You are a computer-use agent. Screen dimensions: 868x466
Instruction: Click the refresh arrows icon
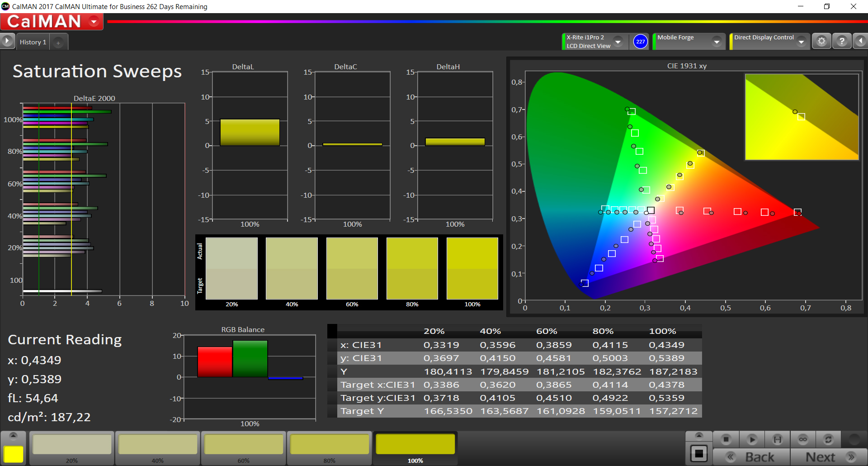828,439
